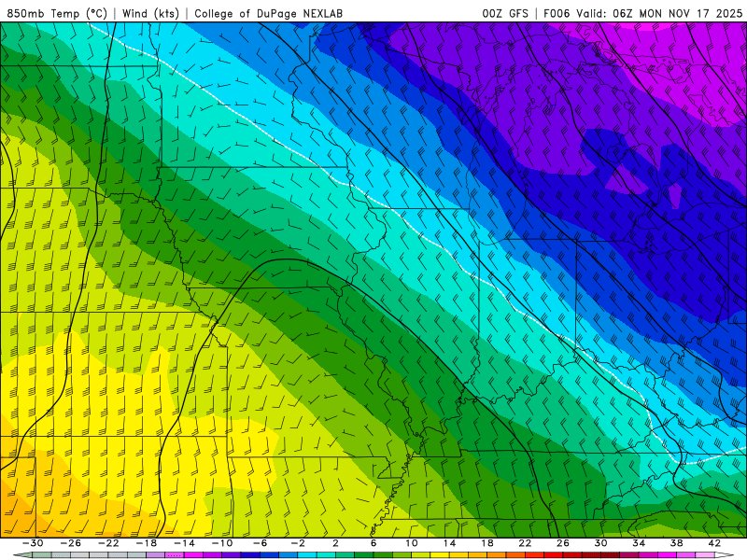Click the '42' colorbar tick label
The image size is (747, 560).
(x=714, y=543)
